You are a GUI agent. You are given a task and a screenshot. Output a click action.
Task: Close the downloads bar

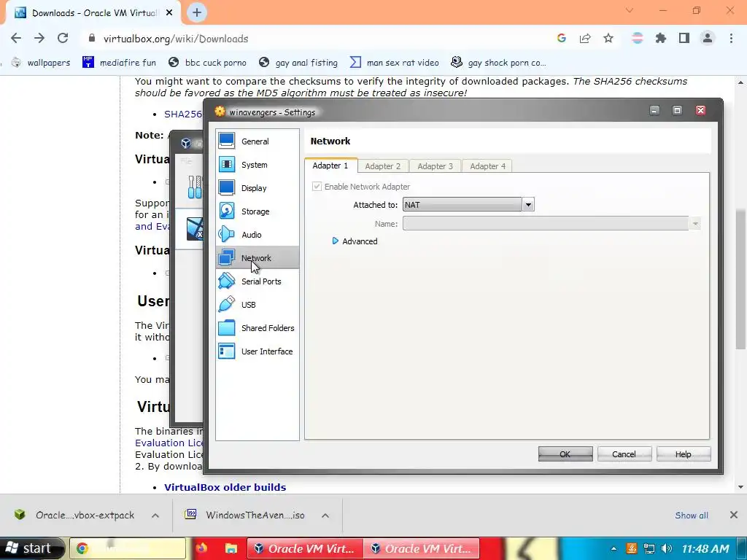(734, 515)
